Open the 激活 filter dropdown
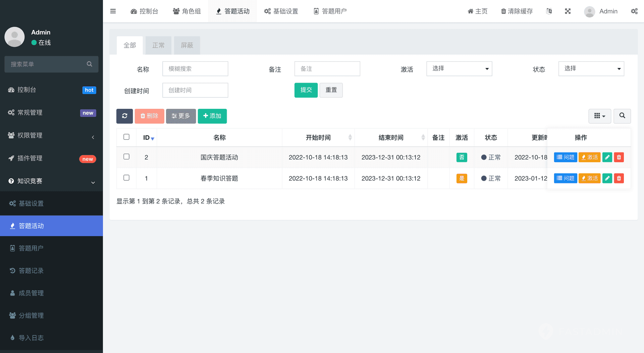Viewport: 644px width, 353px height. 459,69
